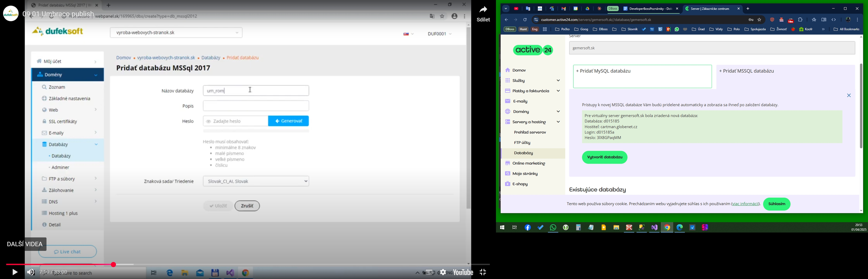Open the WhatsApp taskbar icon

pos(553,228)
